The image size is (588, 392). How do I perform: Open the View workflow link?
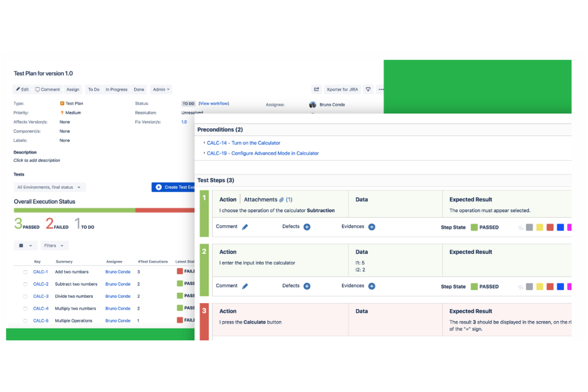tap(214, 103)
